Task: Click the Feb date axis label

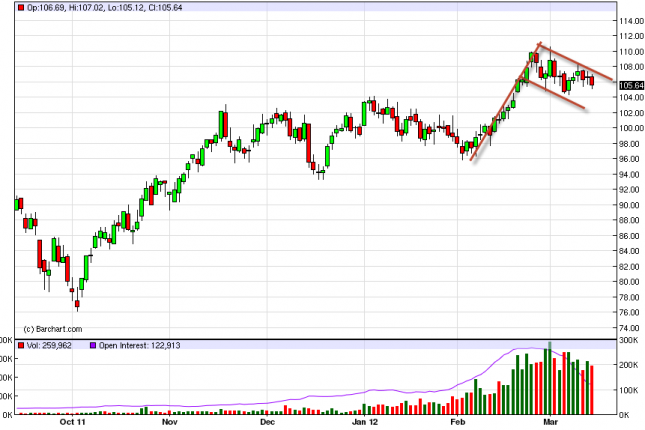Action: pyautogui.click(x=457, y=422)
